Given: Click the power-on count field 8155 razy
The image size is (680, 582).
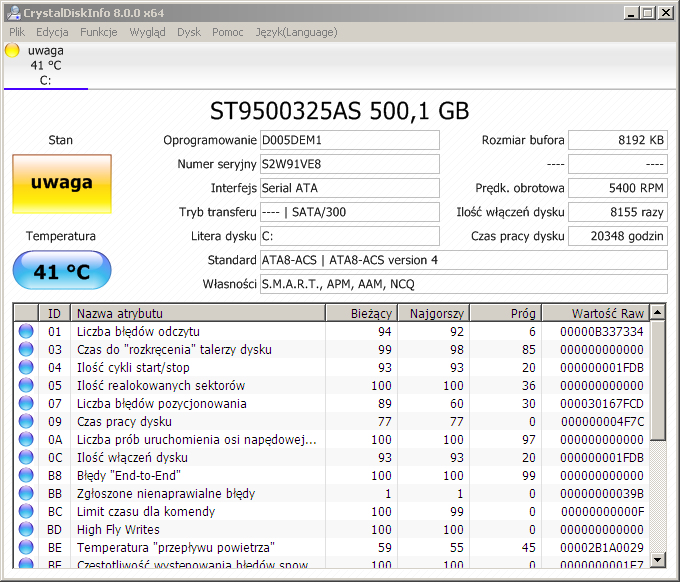Looking at the screenshot, I should tap(618, 212).
